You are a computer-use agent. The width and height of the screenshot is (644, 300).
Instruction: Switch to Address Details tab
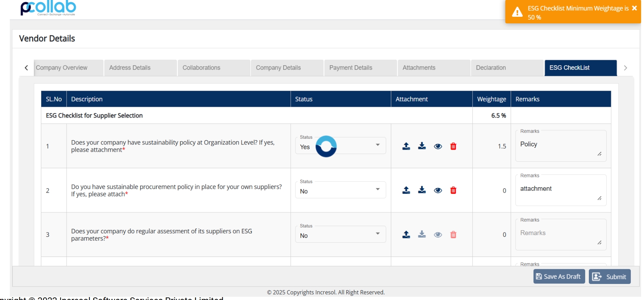[141, 68]
